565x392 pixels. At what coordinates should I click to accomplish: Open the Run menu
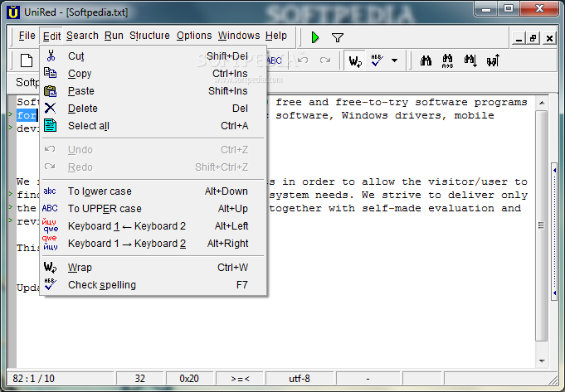tap(114, 36)
